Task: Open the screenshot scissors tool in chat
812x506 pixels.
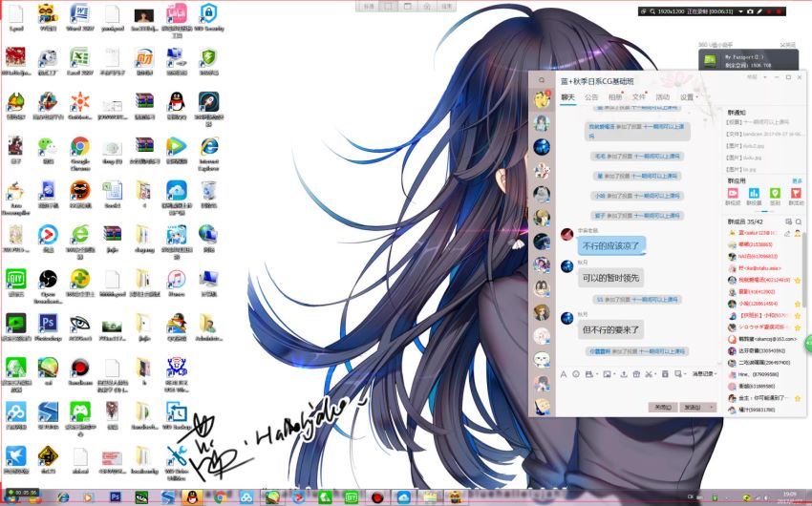Action: pos(649,374)
